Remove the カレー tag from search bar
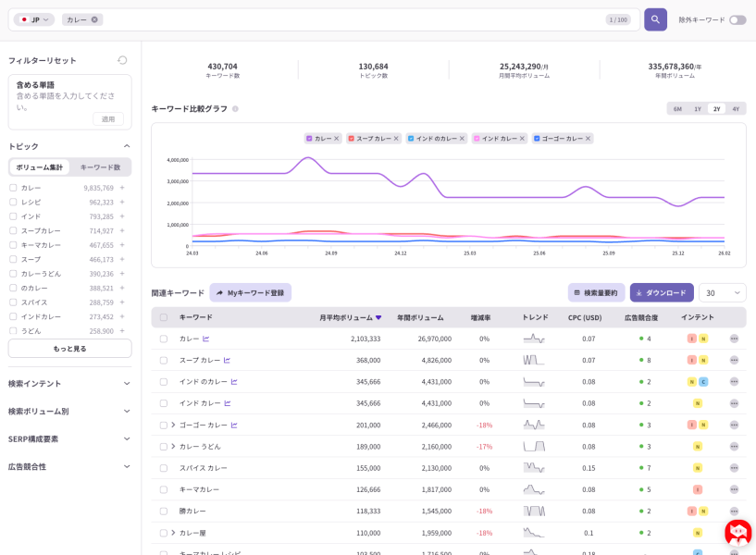Viewport: 756px width, 555px height. click(94, 19)
